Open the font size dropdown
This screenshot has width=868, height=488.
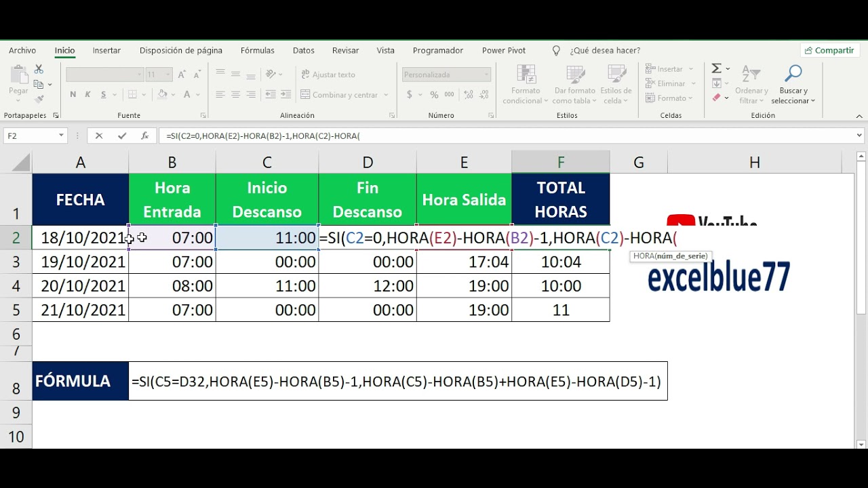[168, 75]
